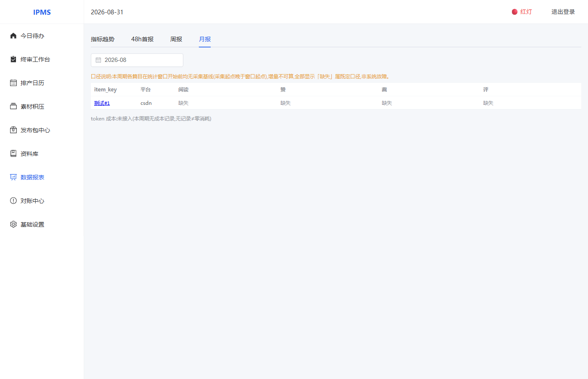
Task: Click the 缺失 value under 评 column
Action: 488,103
